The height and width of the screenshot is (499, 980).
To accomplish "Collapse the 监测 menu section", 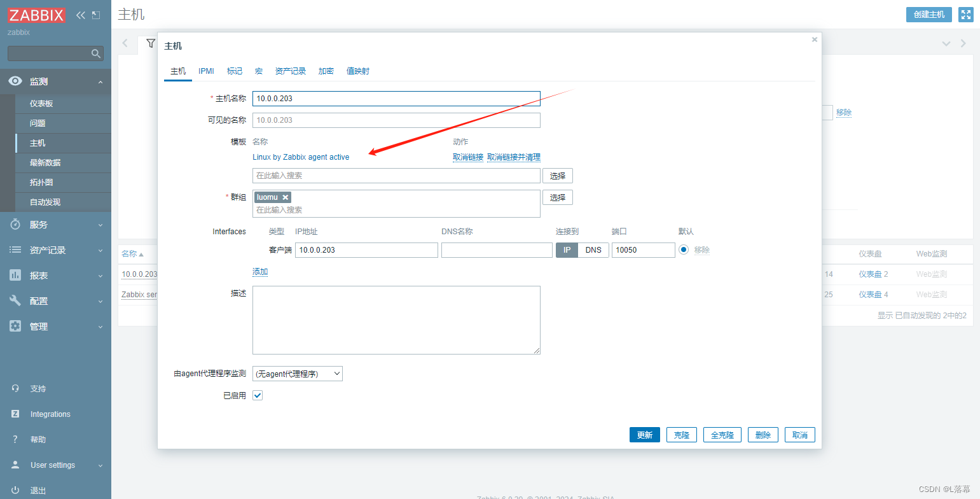I will 100,81.
